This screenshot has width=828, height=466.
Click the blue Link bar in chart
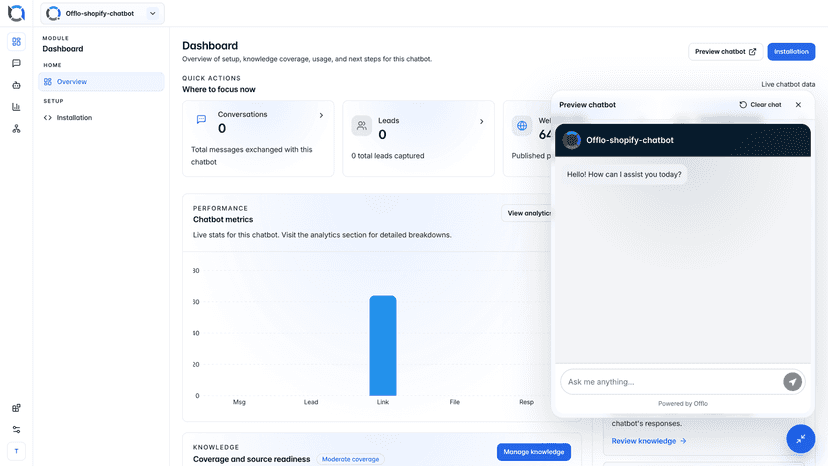click(383, 346)
